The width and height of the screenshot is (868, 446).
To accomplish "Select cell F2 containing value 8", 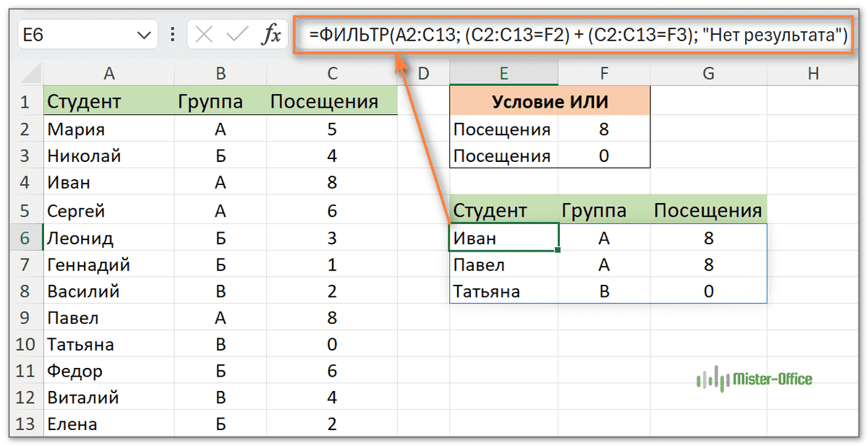I will [x=604, y=129].
